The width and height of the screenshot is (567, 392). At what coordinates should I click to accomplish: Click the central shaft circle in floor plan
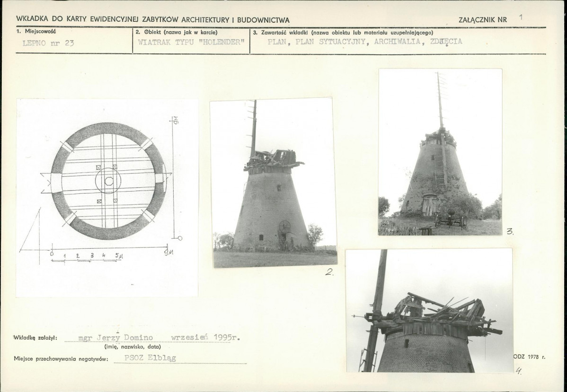(108, 181)
